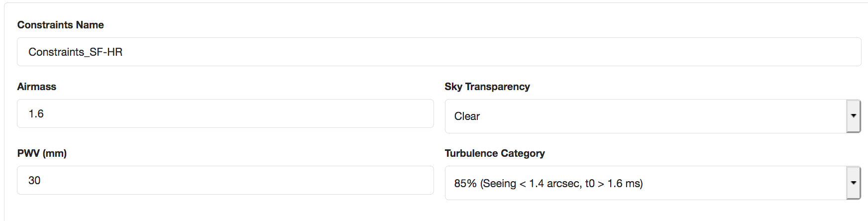Open the Sky Transparency dropdown
This screenshot has height=221, width=868.
tap(645, 116)
